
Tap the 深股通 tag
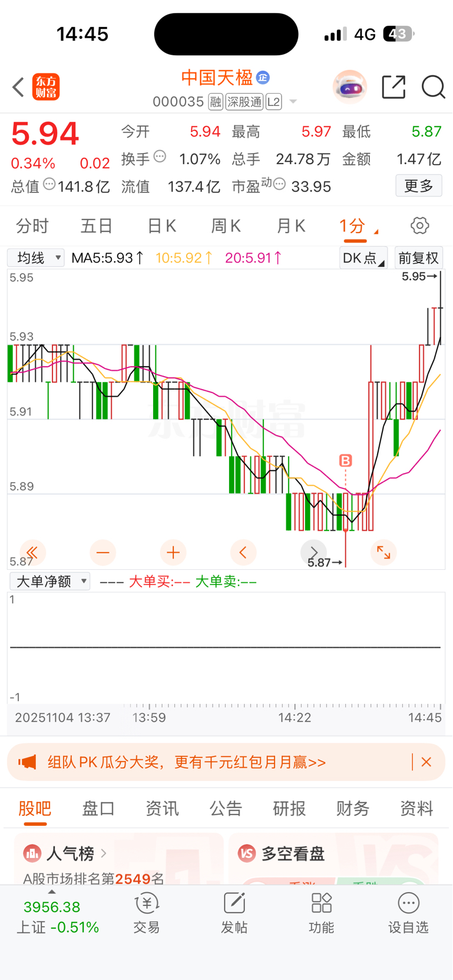pos(244,102)
